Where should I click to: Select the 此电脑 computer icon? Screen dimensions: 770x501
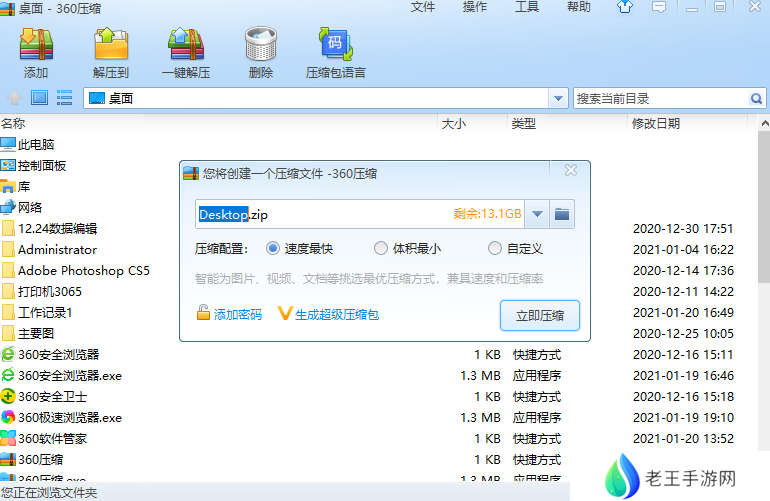[8, 144]
